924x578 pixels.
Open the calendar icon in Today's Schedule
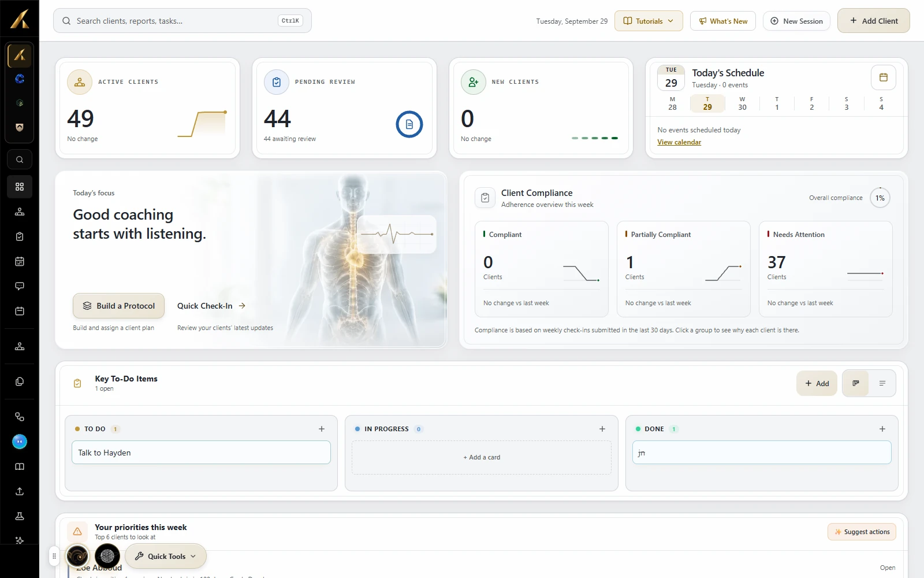883,77
